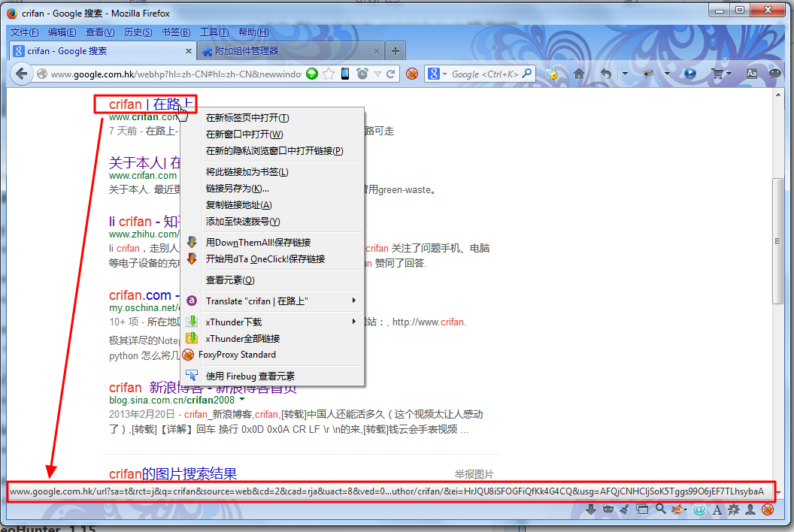
Task: Expand the shopping cart dropdown arrow
Action: point(729,74)
